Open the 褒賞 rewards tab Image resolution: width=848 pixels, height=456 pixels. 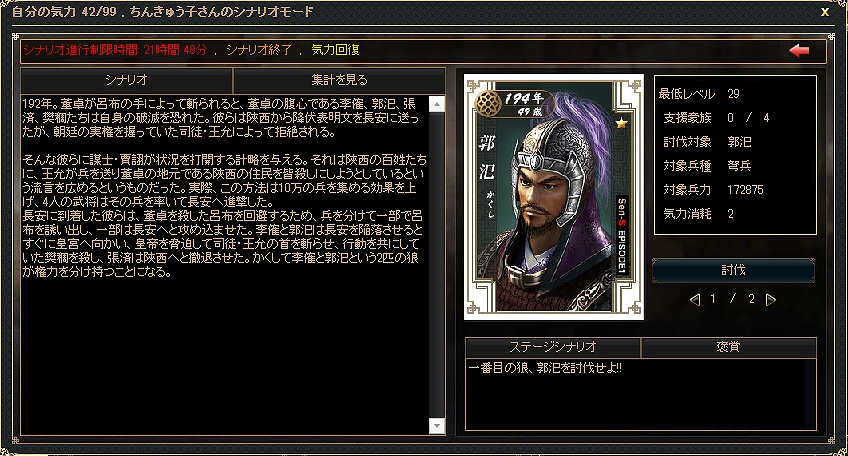[x=728, y=347]
